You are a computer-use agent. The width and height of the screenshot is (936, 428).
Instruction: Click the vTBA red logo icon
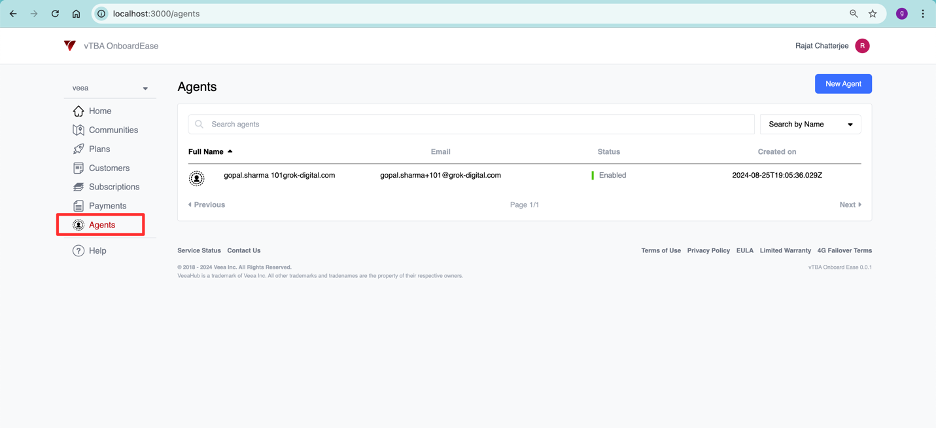pos(70,46)
